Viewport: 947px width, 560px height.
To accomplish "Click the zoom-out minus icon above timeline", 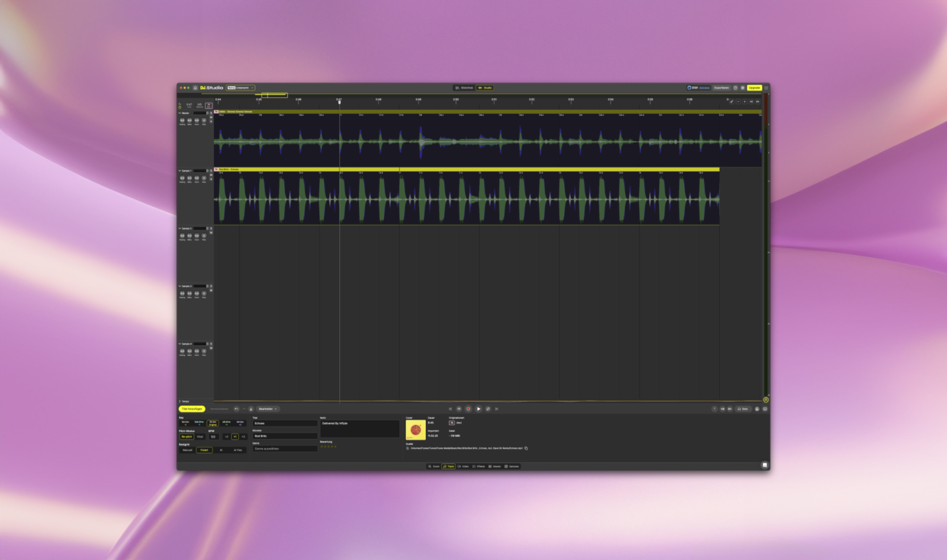I will [x=738, y=102].
